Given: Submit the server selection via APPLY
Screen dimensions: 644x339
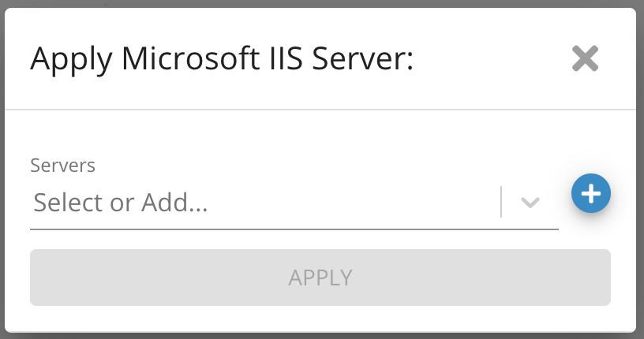Looking at the screenshot, I should [x=320, y=278].
